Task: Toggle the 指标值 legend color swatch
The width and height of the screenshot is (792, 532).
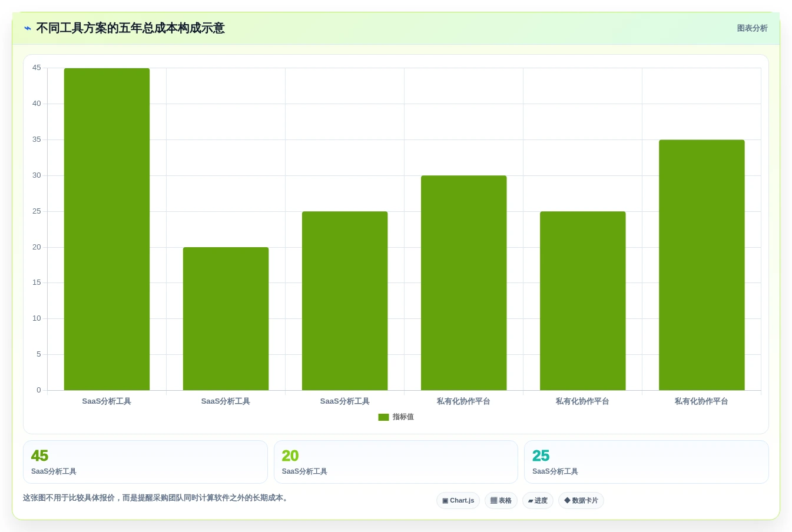Action: pos(383,417)
